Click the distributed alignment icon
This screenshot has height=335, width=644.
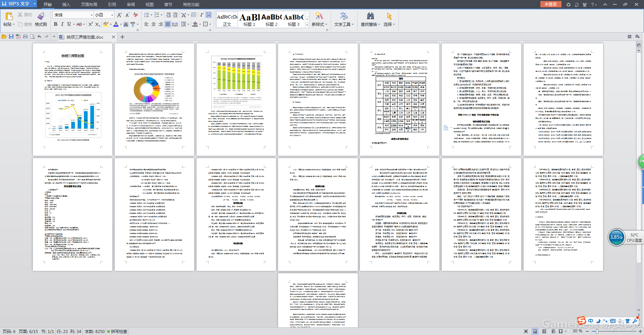(175, 24)
